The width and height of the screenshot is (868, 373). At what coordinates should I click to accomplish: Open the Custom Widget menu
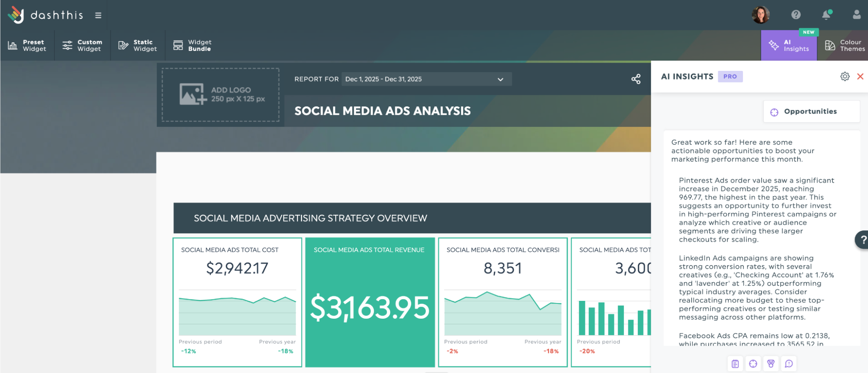click(x=82, y=45)
